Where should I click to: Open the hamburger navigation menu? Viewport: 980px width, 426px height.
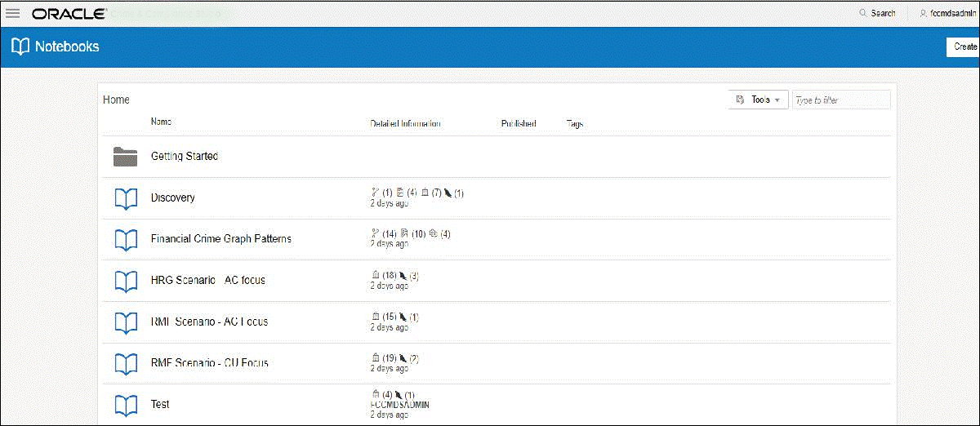click(x=13, y=14)
